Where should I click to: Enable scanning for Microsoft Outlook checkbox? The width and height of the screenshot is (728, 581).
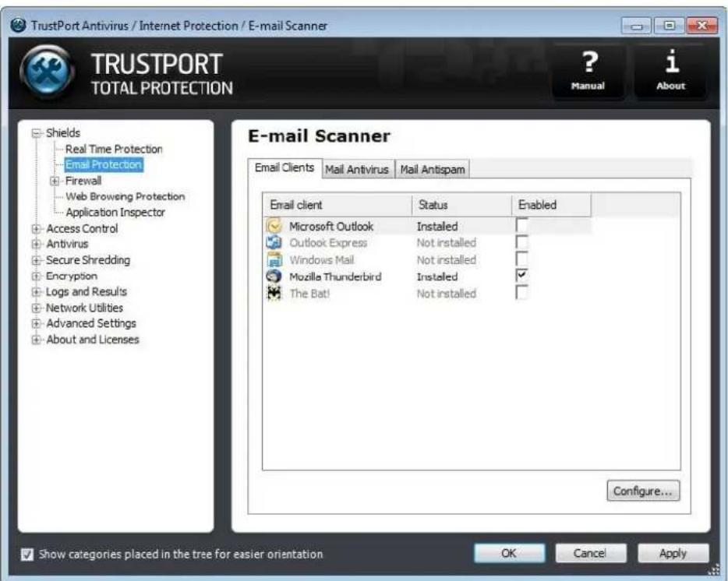522,225
